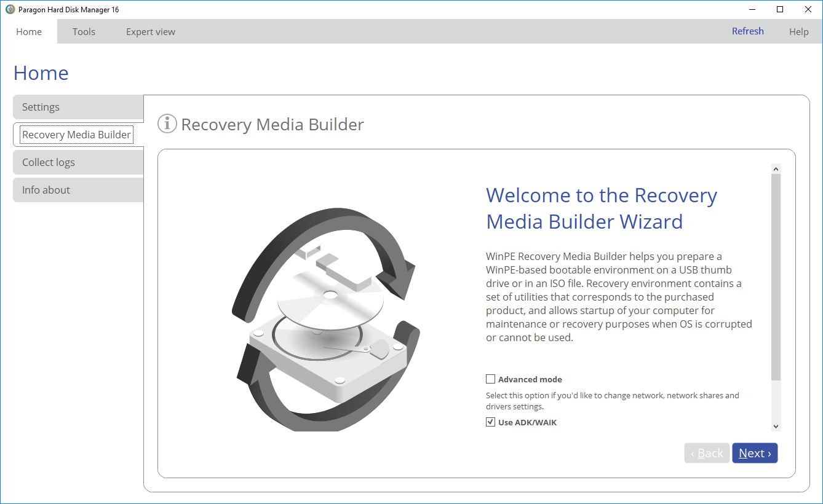Switch to the Tools tab
823x504 pixels.
(84, 32)
